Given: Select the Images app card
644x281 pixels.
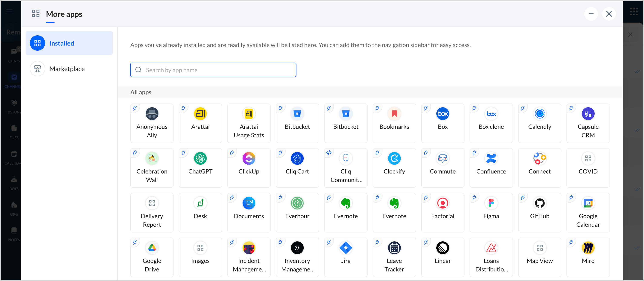Looking at the screenshot, I should pos(200,258).
